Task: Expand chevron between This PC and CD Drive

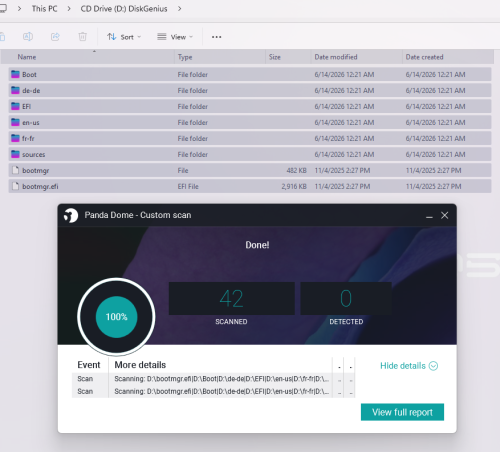Action: pos(69,9)
